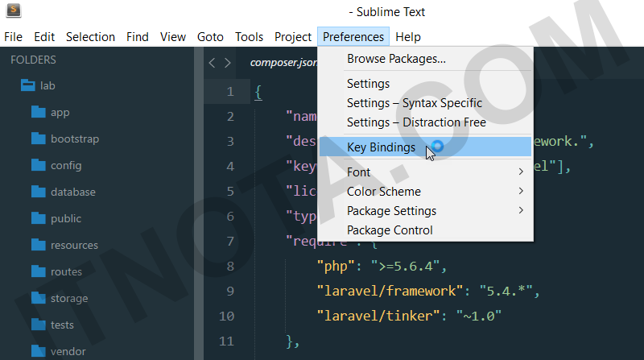Screen dimensions: 644x360
Task: Expand the tests folder in sidebar
Action: coord(62,325)
